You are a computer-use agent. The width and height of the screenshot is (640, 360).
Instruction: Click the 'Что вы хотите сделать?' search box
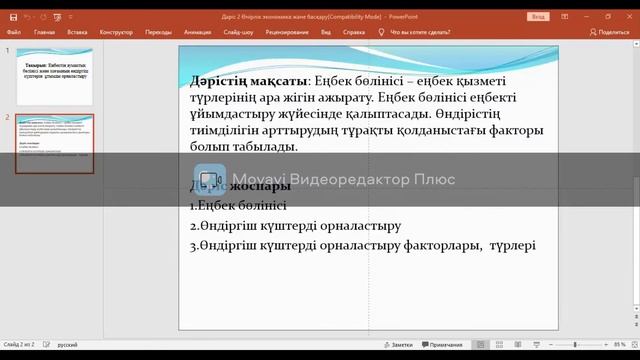pyautogui.click(x=420, y=32)
